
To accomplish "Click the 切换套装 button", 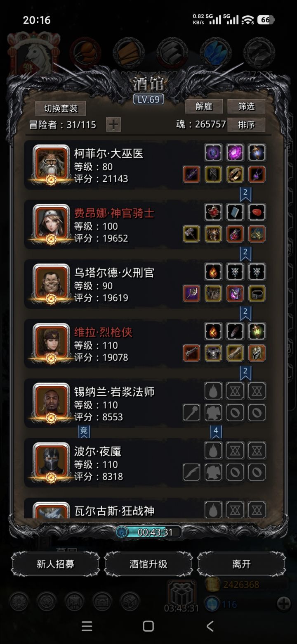I will [x=61, y=109].
